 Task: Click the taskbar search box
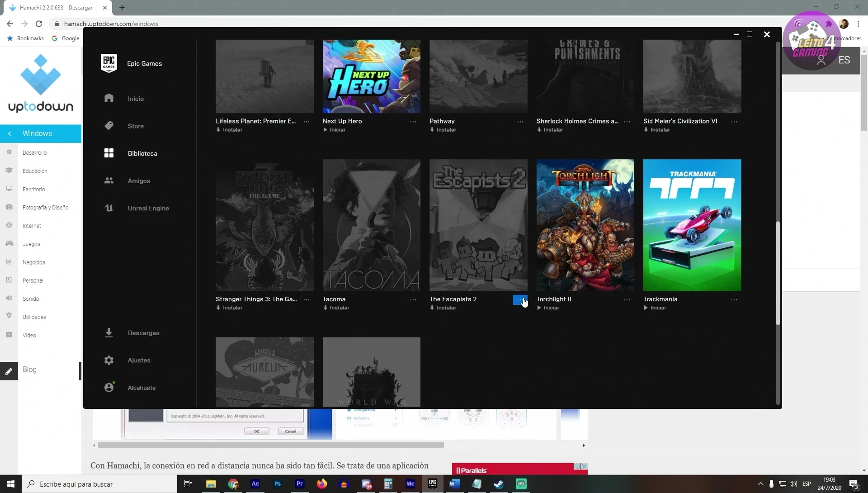point(99,484)
